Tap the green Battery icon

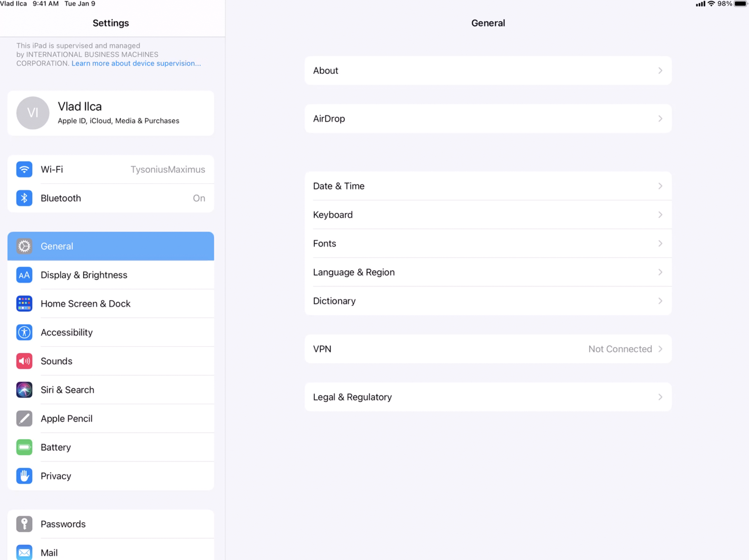point(24,447)
